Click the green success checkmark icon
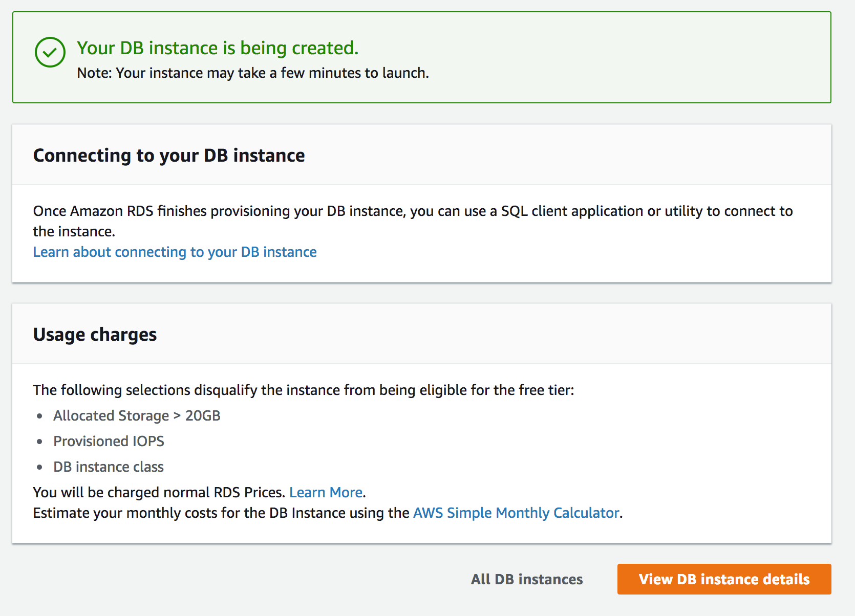 [50, 52]
